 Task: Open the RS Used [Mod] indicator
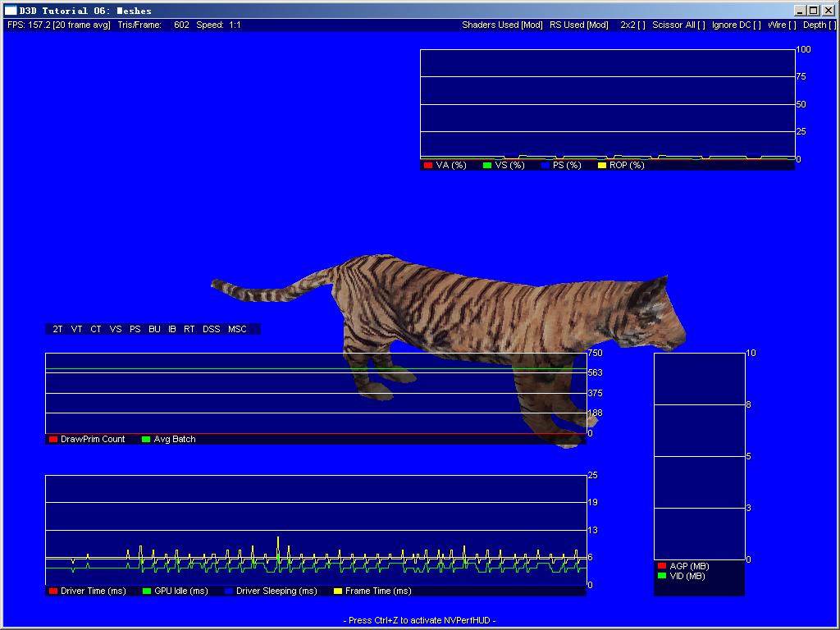tap(579, 25)
